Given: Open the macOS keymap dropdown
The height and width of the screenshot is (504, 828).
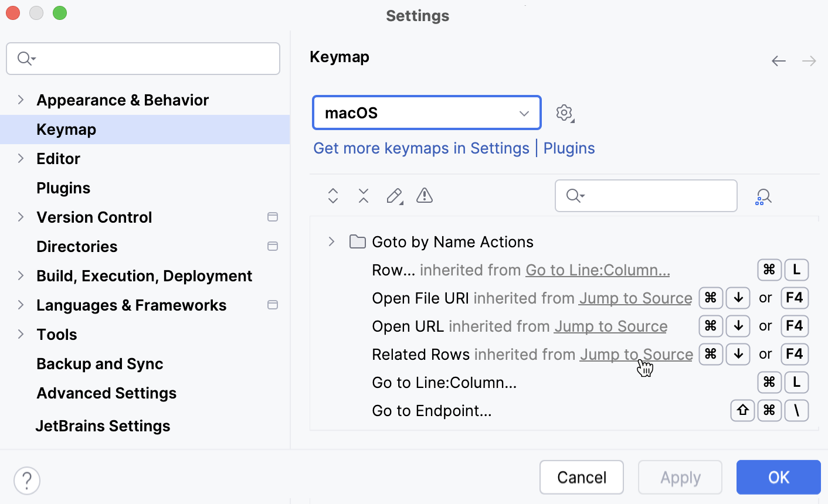Looking at the screenshot, I should [x=427, y=113].
